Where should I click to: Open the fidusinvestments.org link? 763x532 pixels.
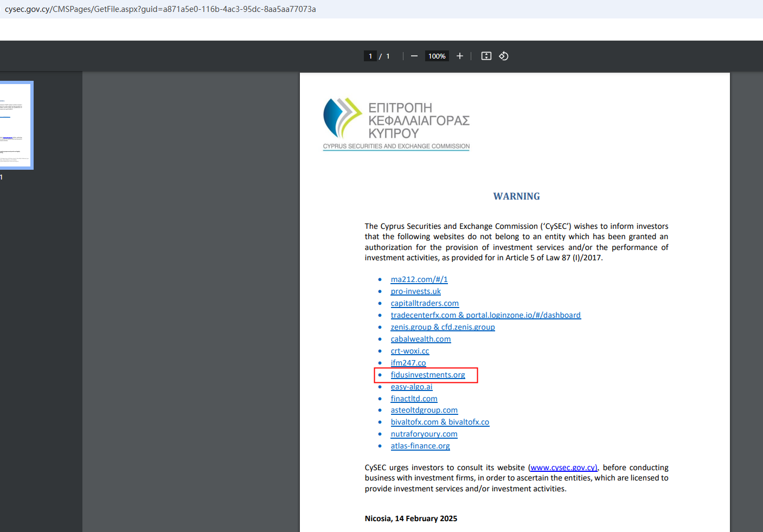[x=428, y=375]
